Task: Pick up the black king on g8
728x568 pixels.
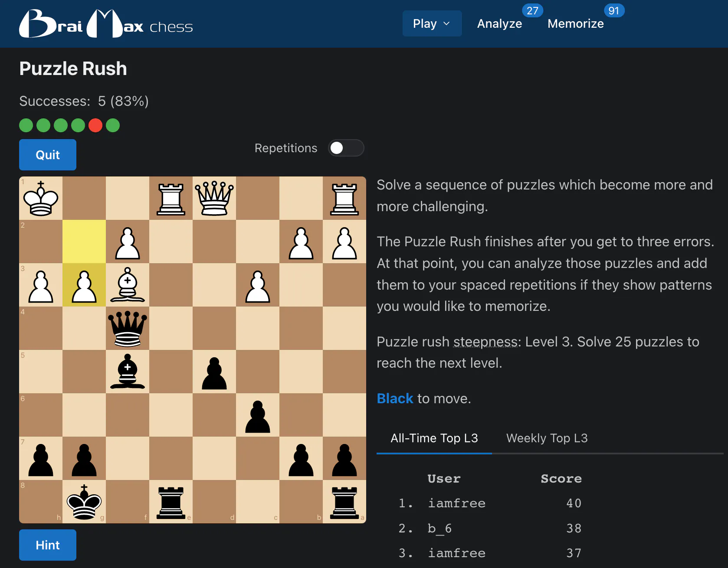Action: 84,502
